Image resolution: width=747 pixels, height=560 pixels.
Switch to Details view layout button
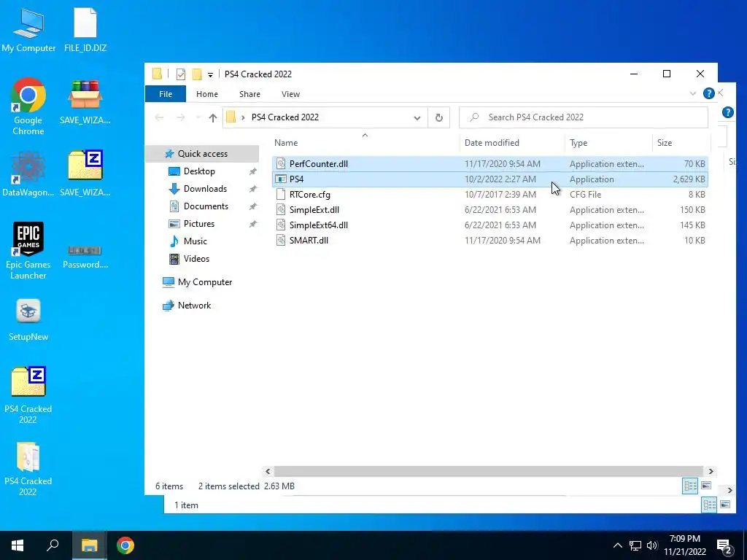click(x=690, y=486)
